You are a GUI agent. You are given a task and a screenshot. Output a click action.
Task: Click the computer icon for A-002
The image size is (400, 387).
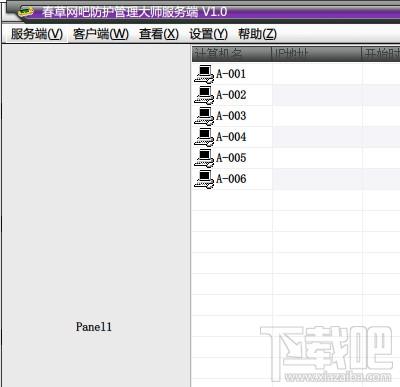click(x=204, y=95)
